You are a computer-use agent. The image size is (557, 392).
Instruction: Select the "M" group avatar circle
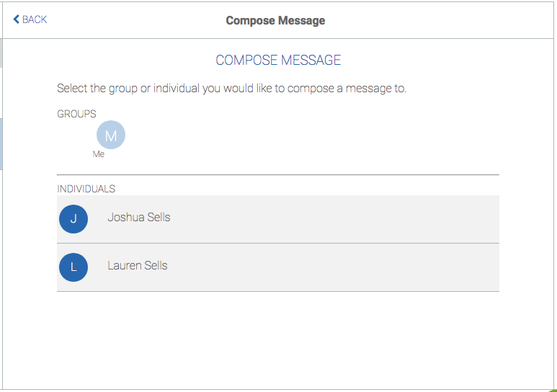click(110, 135)
